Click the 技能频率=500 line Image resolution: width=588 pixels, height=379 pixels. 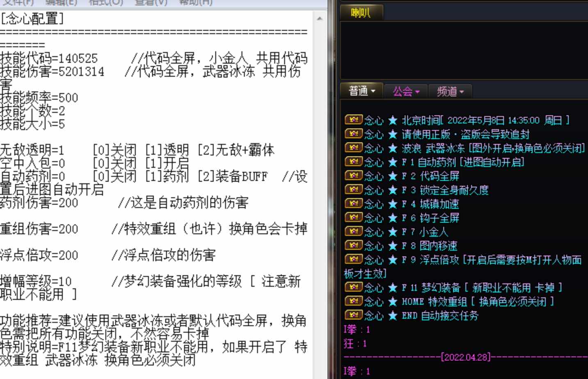click(39, 98)
